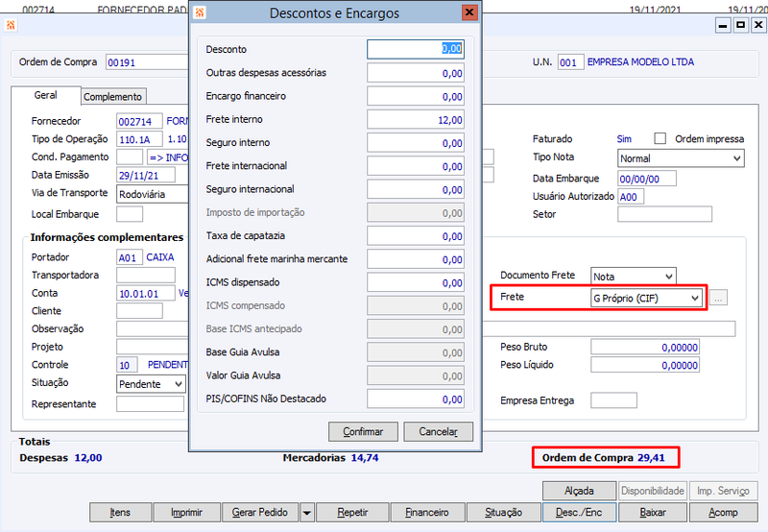
Task: Click the empty Representante field
Action: point(150,403)
